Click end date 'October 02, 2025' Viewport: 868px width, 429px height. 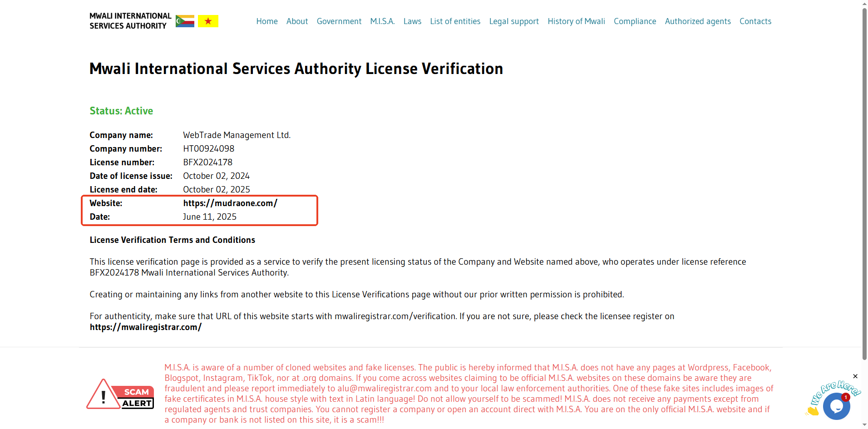[217, 190]
